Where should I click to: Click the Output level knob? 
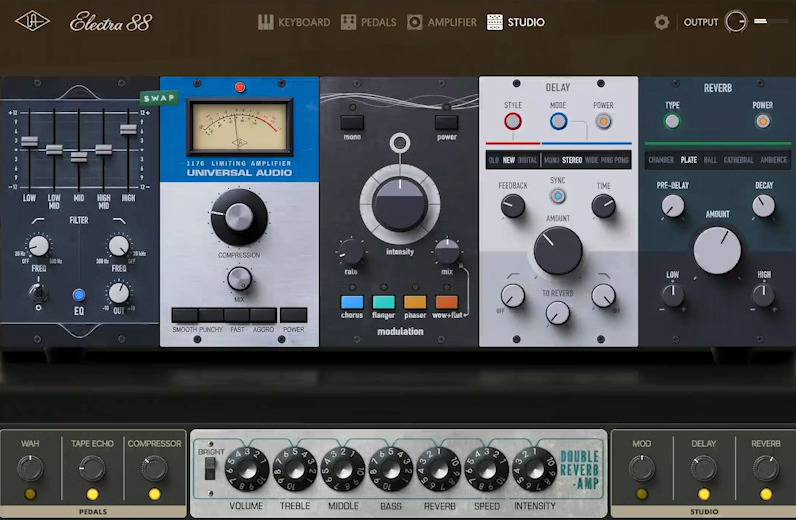pyautogui.click(x=736, y=22)
